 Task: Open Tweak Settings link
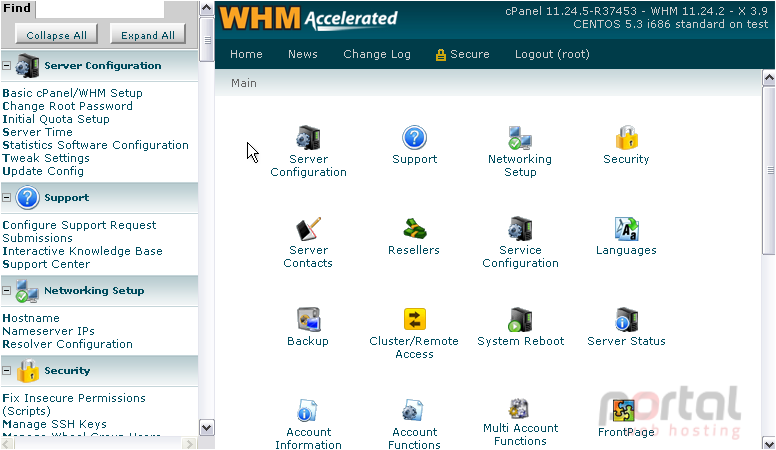(x=46, y=158)
